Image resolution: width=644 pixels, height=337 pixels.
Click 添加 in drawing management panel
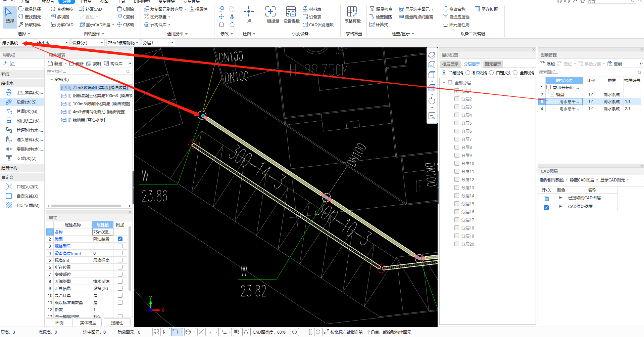tap(547, 64)
